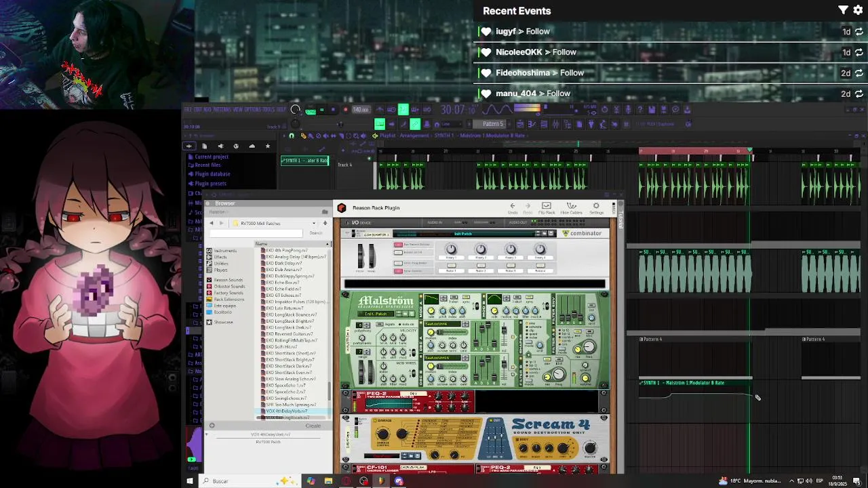Open FL Studio TOOLS menu
This screenshot has width=868, height=488.
[269, 110]
